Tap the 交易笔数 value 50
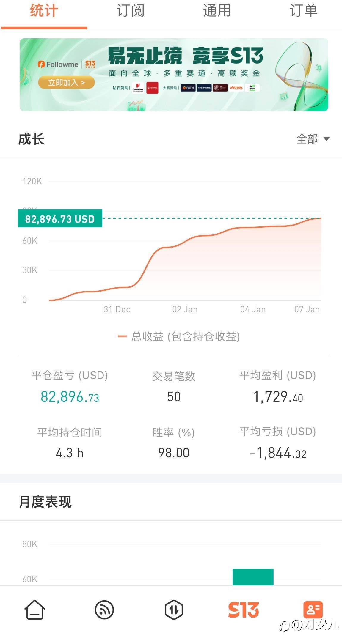Image resolution: width=342 pixels, height=644 pixels. click(x=174, y=397)
